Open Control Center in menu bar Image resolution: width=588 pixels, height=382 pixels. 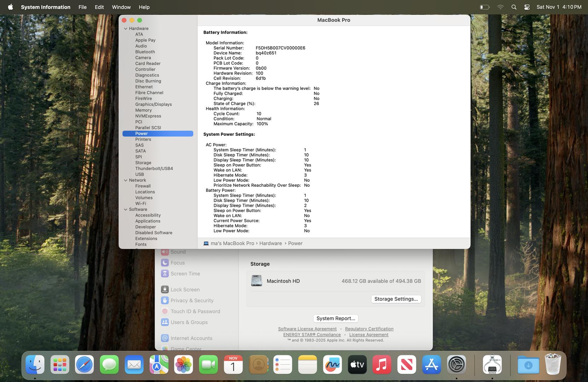click(526, 7)
